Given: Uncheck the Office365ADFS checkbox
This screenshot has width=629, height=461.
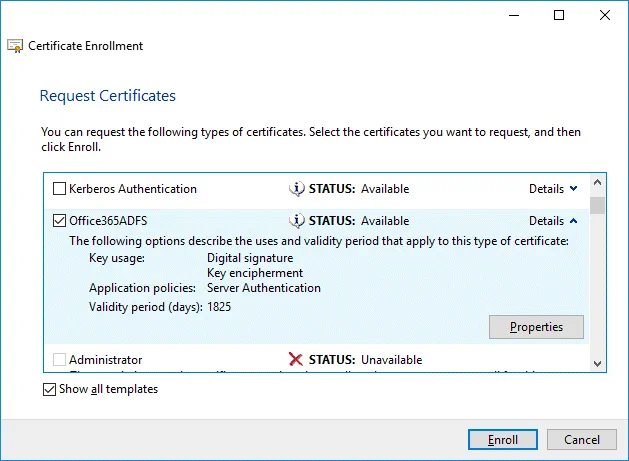Looking at the screenshot, I should (59, 221).
